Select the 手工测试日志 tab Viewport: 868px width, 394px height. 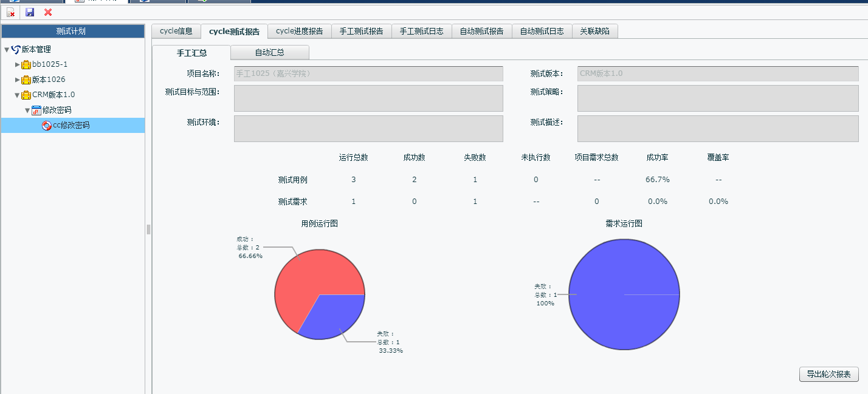pos(421,32)
